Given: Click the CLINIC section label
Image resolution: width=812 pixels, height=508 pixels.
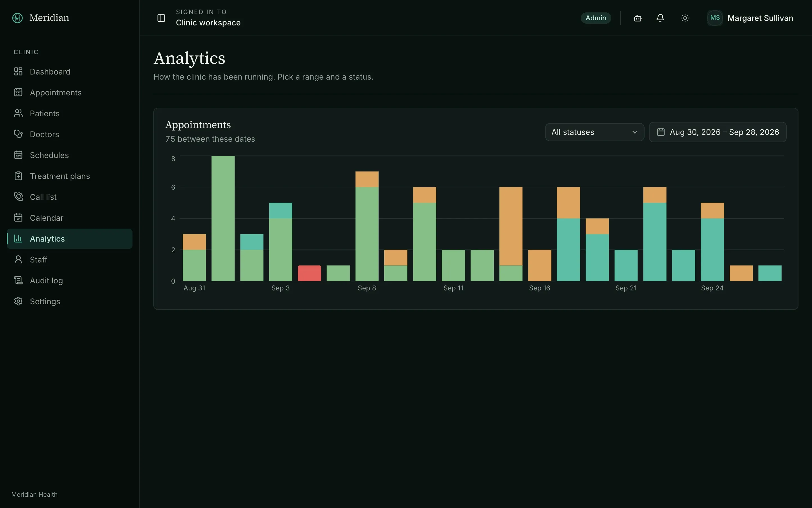Looking at the screenshot, I should coord(26,52).
